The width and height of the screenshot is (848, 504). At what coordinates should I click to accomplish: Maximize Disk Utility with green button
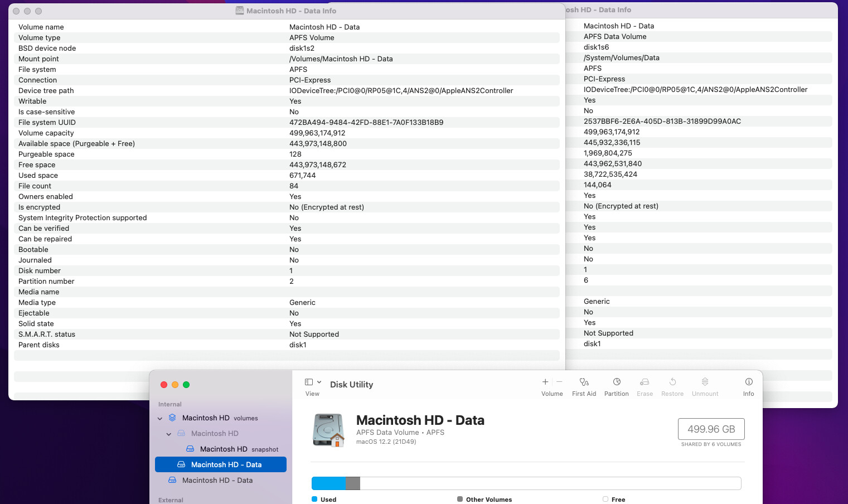tap(186, 385)
